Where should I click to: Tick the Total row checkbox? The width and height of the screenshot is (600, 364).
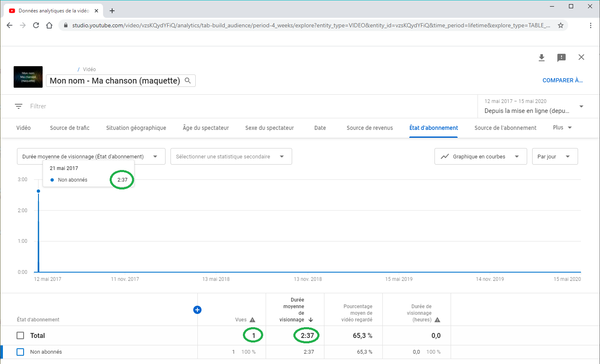20,335
